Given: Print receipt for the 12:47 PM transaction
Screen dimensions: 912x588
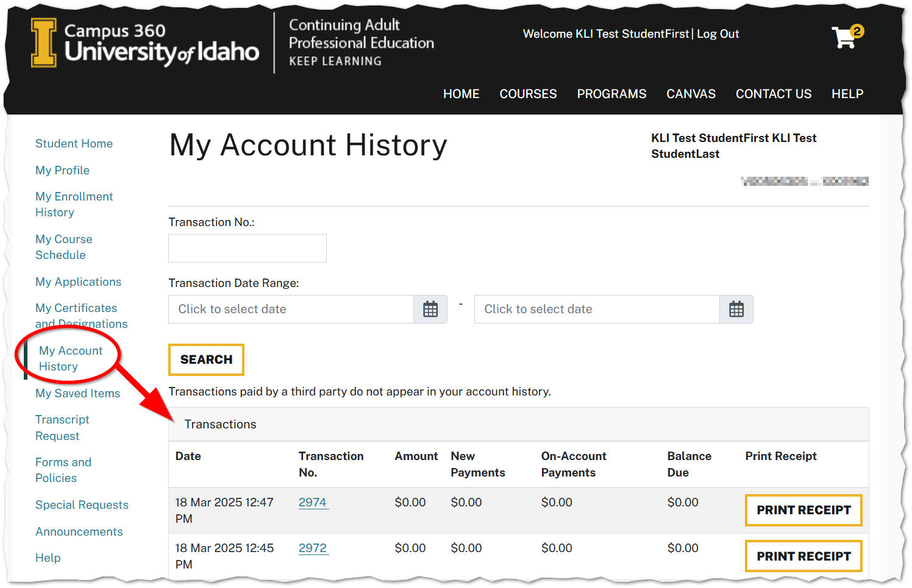Looking at the screenshot, I should pos(803,510).
